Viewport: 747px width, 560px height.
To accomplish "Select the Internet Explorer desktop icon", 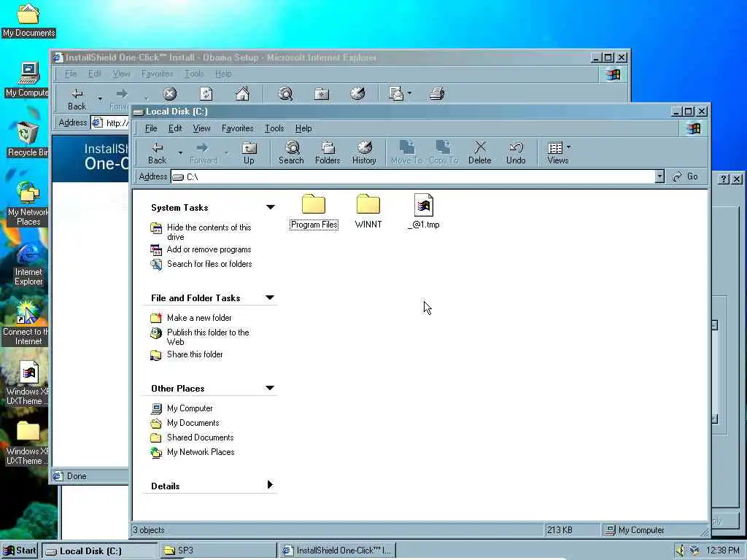I will (x=28, y=265).
